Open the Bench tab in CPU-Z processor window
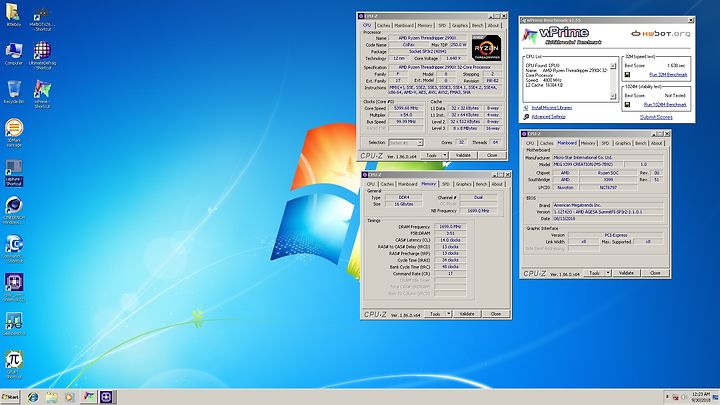This screenshot has height=405, width=720. click(478, 25)
